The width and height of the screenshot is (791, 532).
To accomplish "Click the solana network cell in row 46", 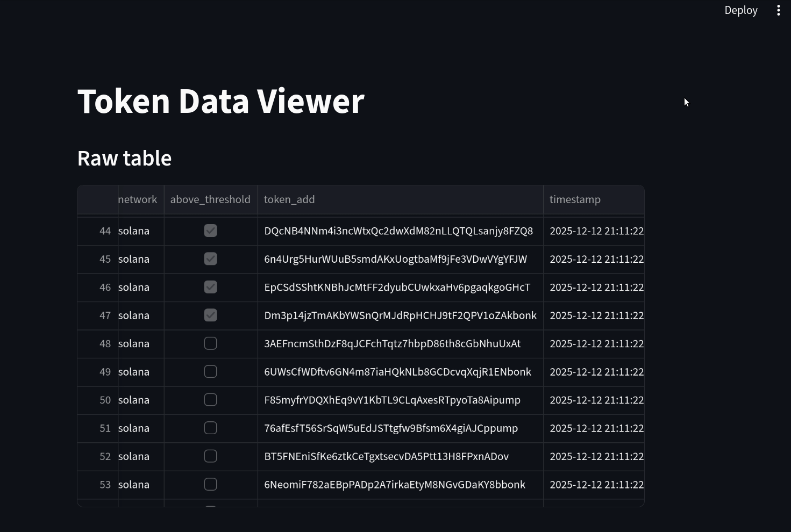I will click(x=134, y=287).
